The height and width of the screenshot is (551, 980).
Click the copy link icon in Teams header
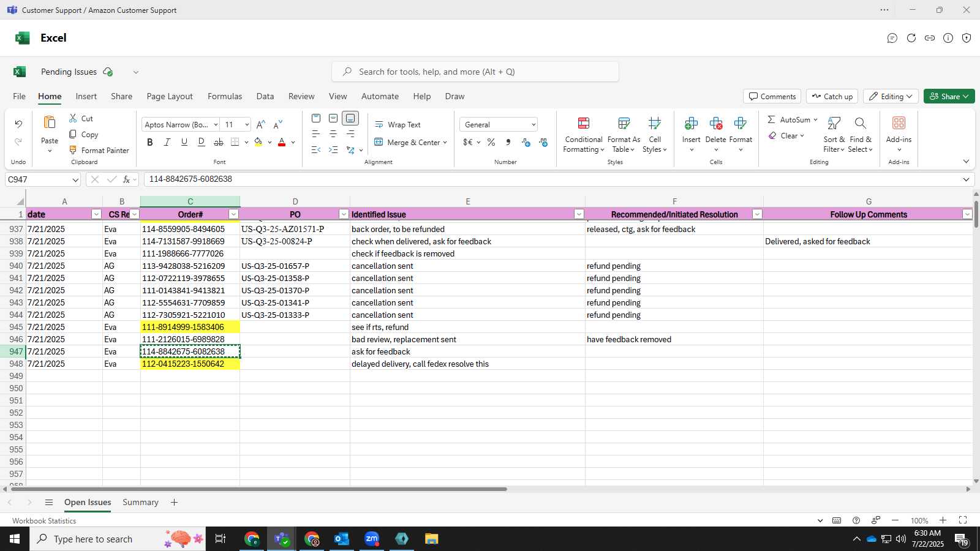pos(930,38)
